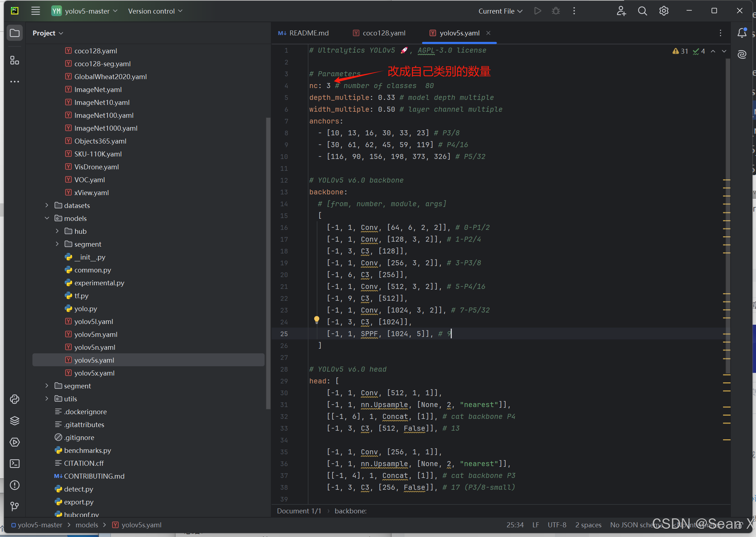This screenshot has height=537, width=756.
Task: Open the Notifications bell
Action: (742, 33)
